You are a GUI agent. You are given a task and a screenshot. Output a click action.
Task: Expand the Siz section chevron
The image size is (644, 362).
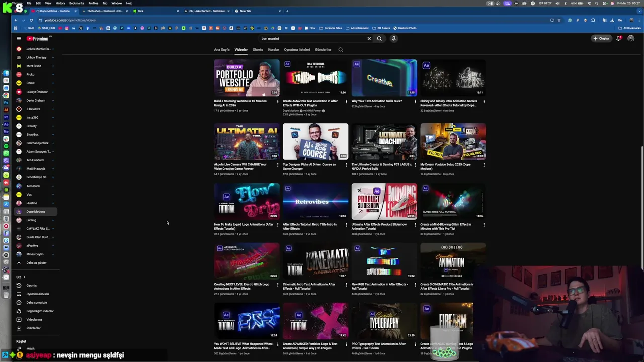(x=24, y=277)
